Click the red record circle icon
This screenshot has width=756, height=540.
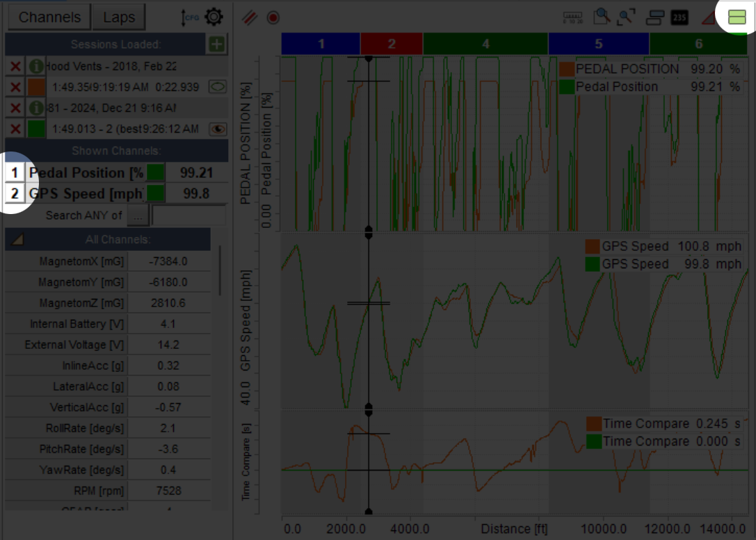(273, 18)
